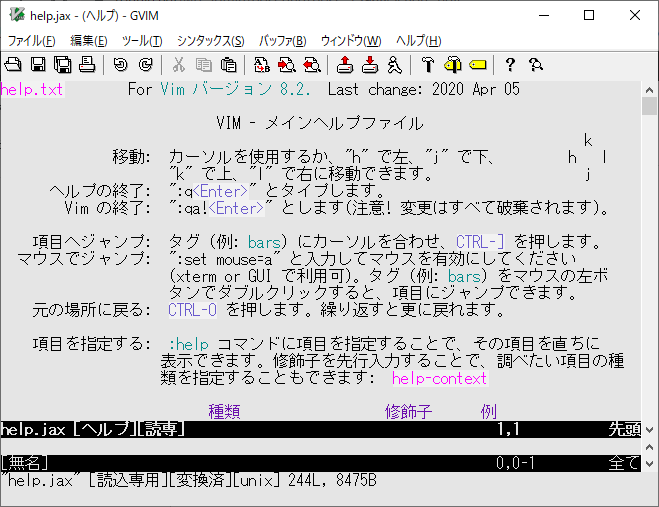
Task: Click the 種類 column heading
Action: [x=224, y=412]
